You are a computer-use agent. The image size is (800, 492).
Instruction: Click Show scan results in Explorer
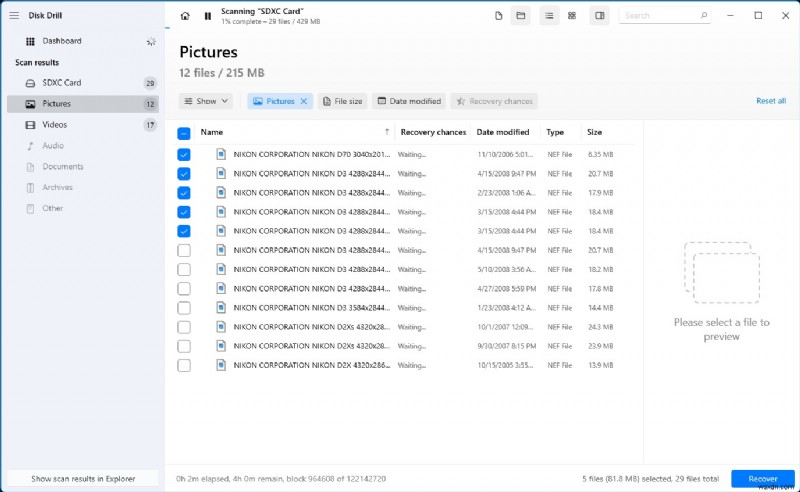pyautogui.click(x=83, y=479)
